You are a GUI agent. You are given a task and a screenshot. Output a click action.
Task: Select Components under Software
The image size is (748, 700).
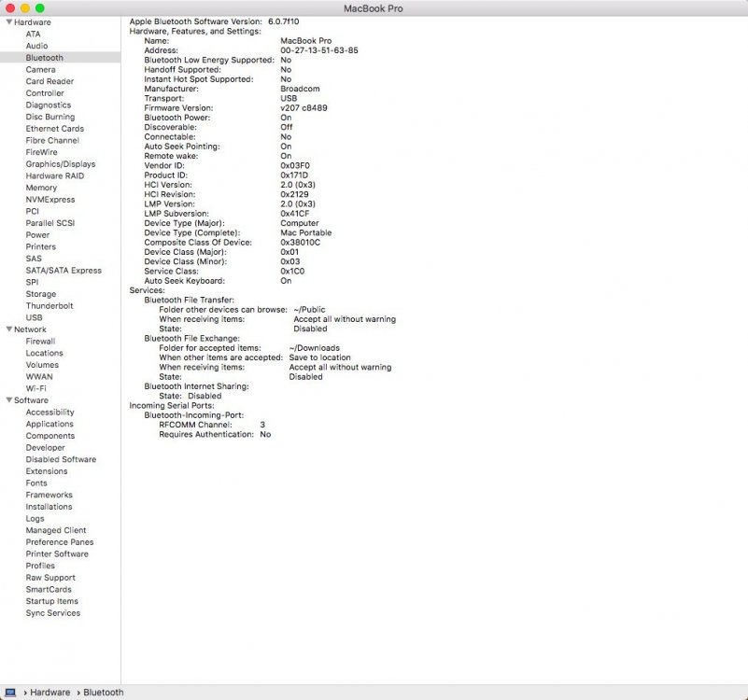point(50,435)
